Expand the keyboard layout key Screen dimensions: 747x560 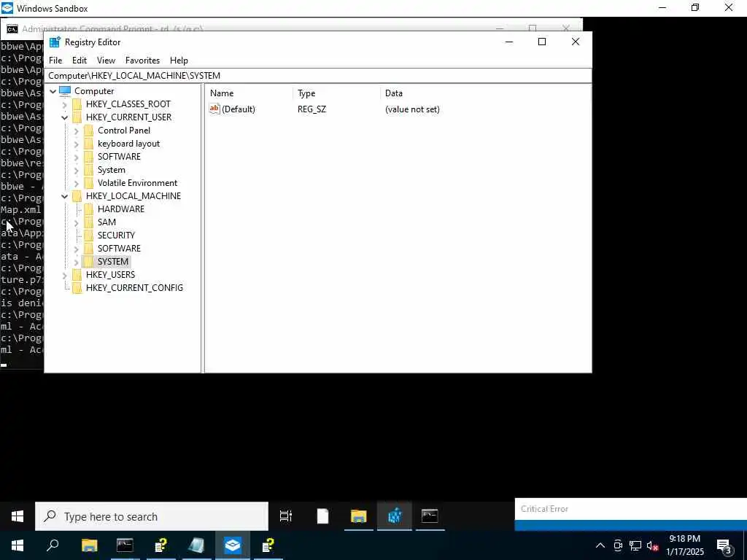[x=76, y=144]
